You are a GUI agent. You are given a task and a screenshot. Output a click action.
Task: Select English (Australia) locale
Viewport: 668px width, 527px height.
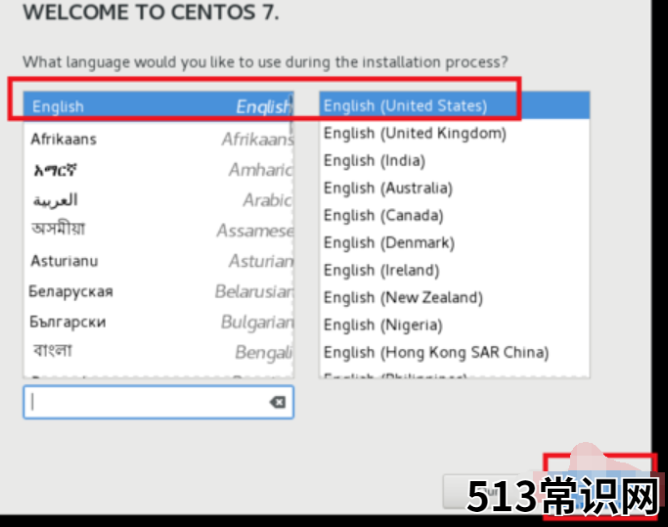coord(455,188)
